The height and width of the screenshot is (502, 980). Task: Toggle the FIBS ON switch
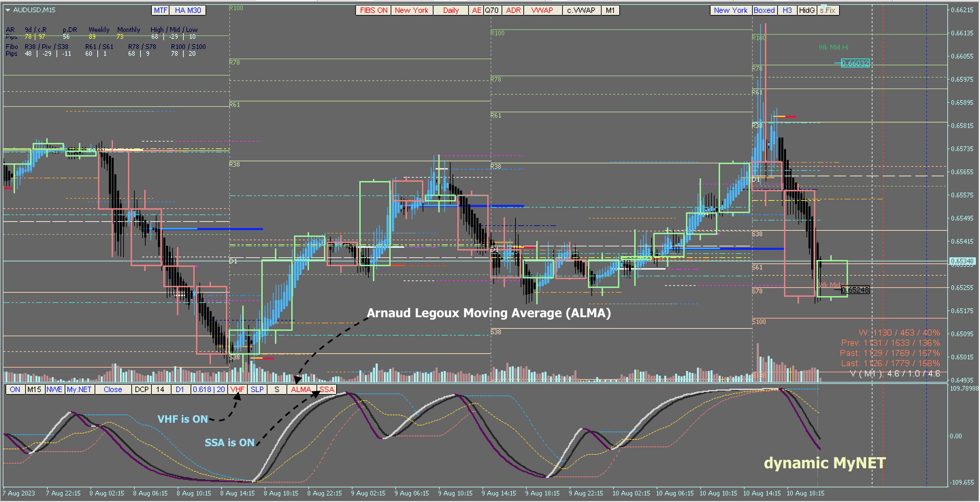pyautogui.click(x=373, y=10)
